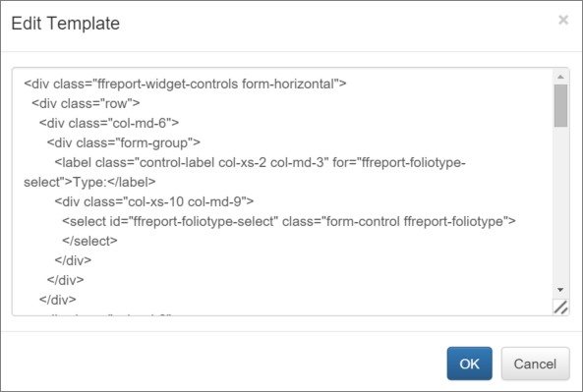This screenshot has width=583, height=392.
Task: Click the empty scrollbar track below the thumb
Action: 560,206
